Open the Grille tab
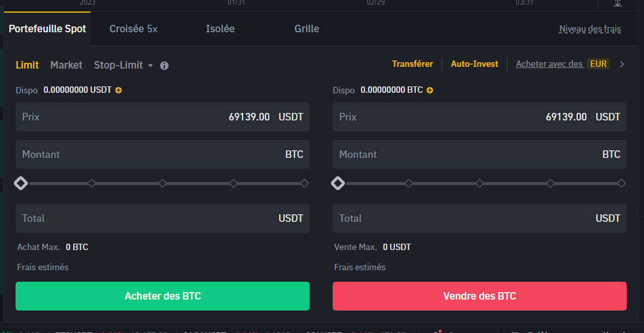The width and height of the screenshot is (644, 333). [x=307, y=29]
